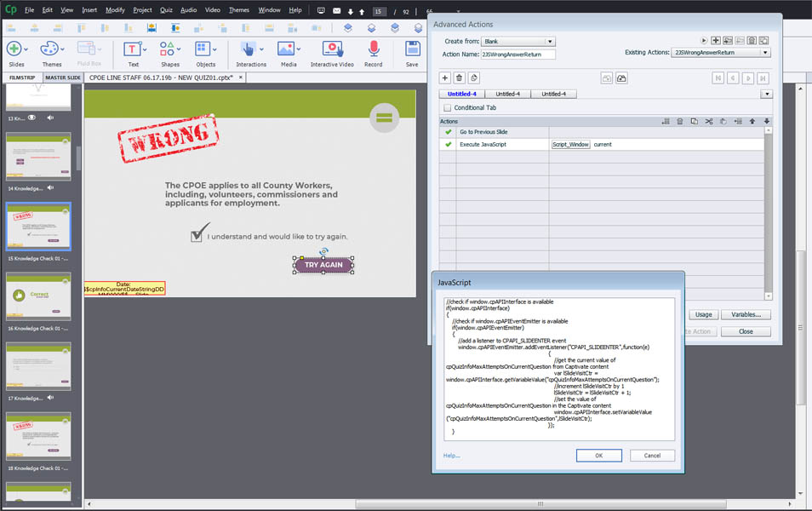The width and height of the screenshot is (812, 511).
Task: Delete the decision tab via the trash icon
Action: coord(459,78)
